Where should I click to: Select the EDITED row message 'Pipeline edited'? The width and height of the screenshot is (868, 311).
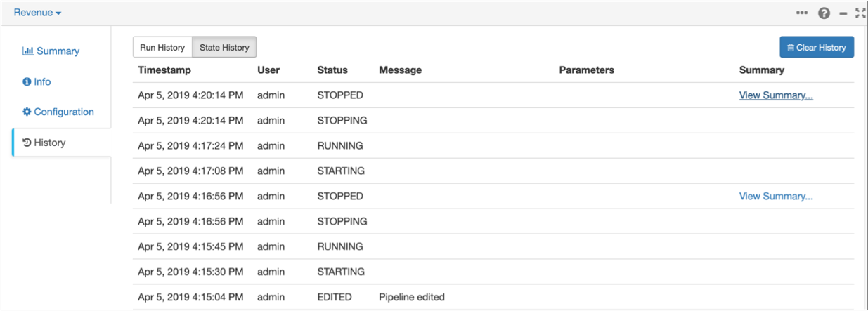point(411,297)
